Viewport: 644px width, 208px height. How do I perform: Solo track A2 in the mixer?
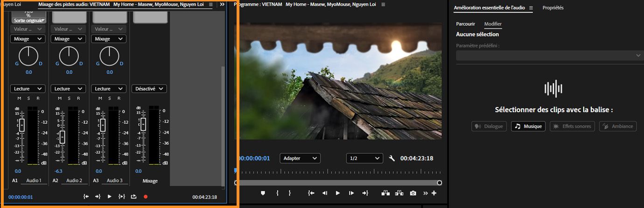(x=69, y=99)
